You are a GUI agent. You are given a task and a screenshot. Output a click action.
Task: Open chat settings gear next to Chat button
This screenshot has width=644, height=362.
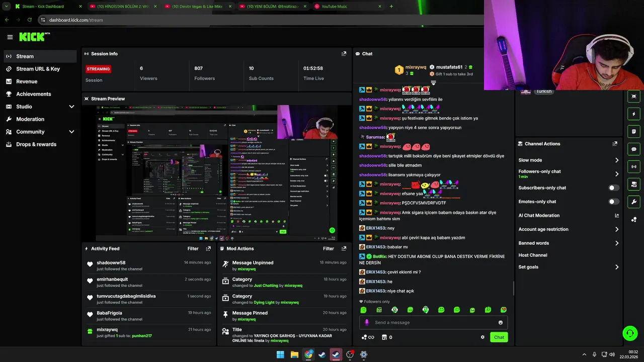coord(482,337)
